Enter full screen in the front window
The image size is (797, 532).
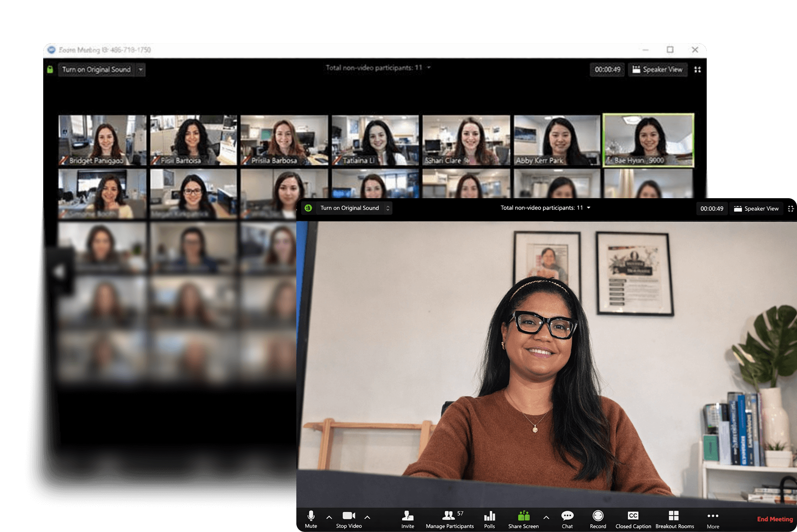coord(791,209)
